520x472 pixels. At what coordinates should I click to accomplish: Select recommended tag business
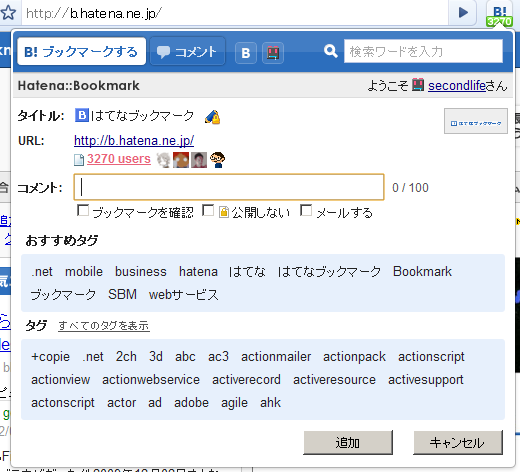(x=141, y=272)
